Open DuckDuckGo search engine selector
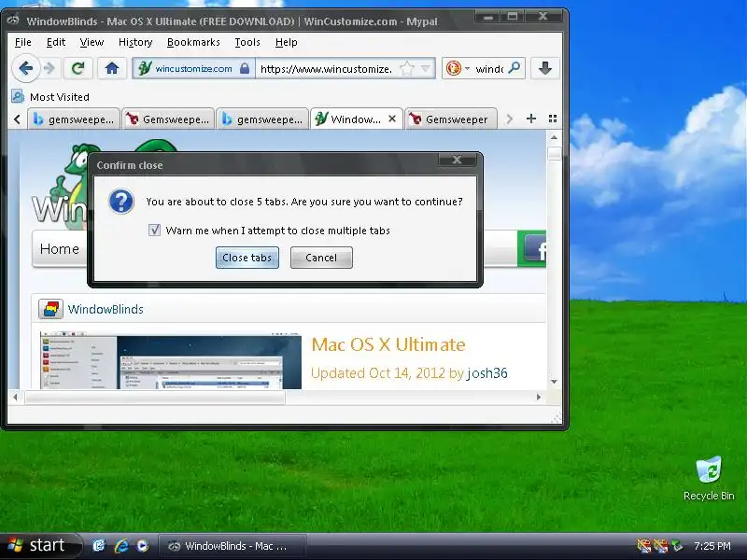 point(457,68)
